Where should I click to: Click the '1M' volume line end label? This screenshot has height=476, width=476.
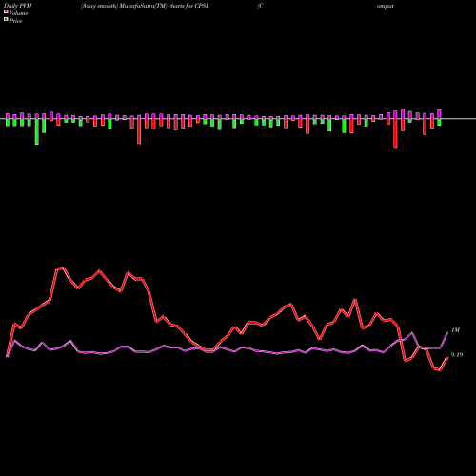[455, 330]
